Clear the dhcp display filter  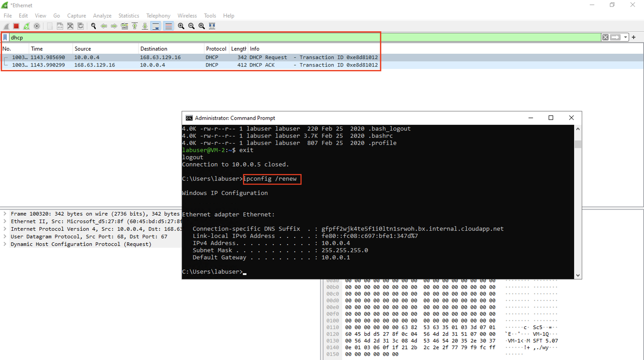click(x=605, y=37)
